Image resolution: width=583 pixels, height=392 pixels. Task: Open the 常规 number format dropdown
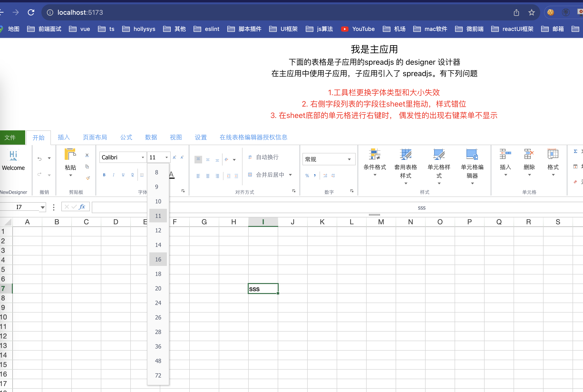349,159
